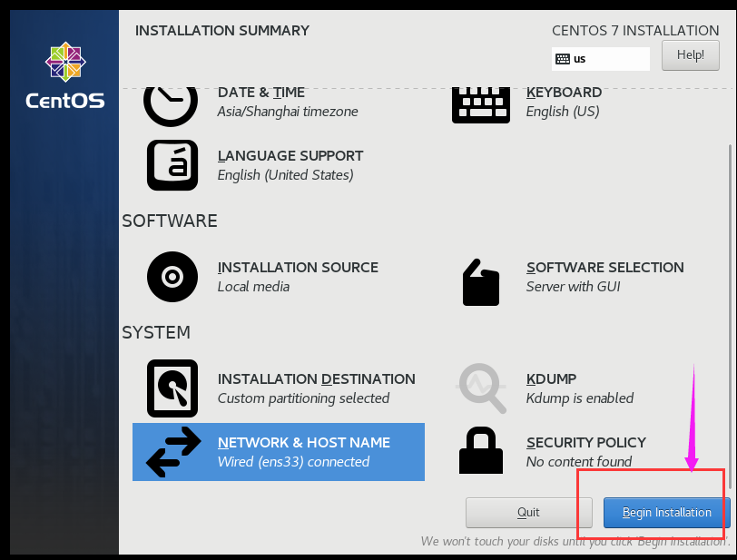Open the Security Policy padlock icon
This screenshot has height=560, width=737.
[x=481, y=450]
